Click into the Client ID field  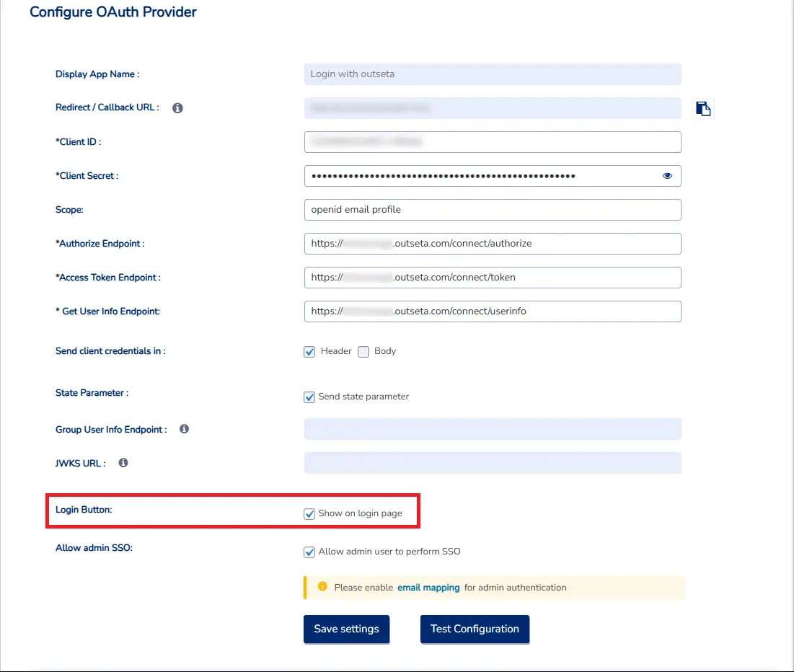pyautogui.click(x=493, y=142)
